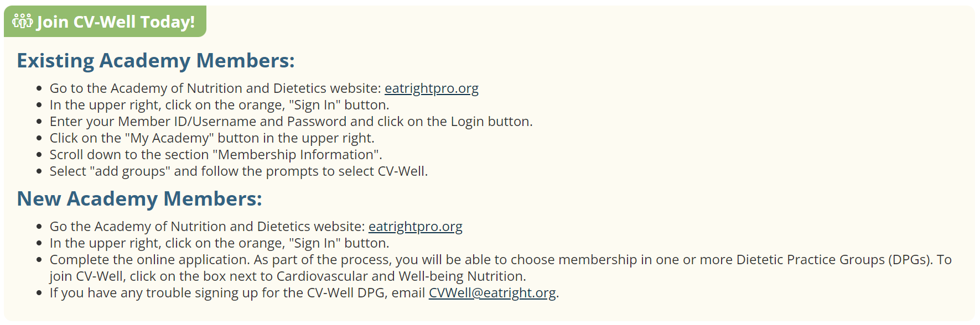Screen dimensions: 980x325
Task: Click the CVWell@eatright.org email link
Action: coord(492,293)
